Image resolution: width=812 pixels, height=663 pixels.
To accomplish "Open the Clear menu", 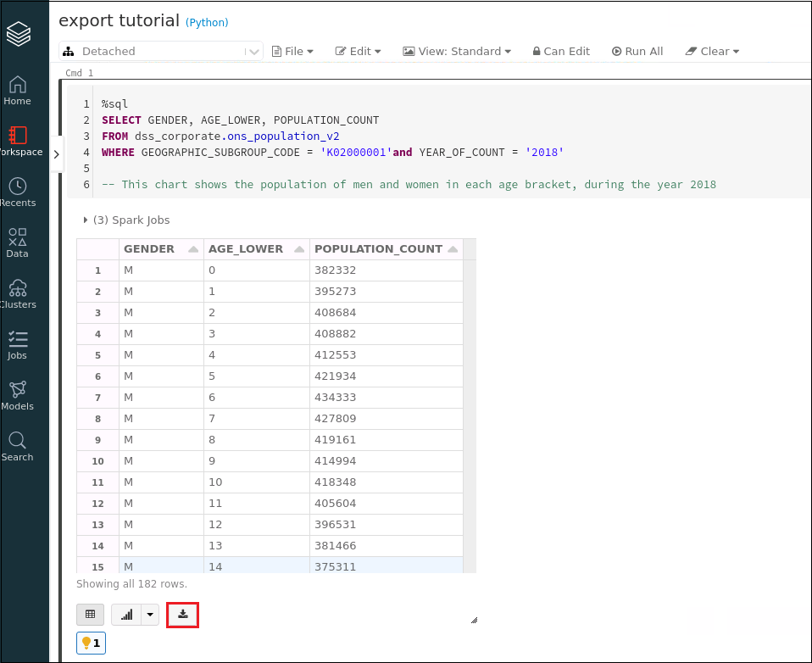I will tap(712, 51).
